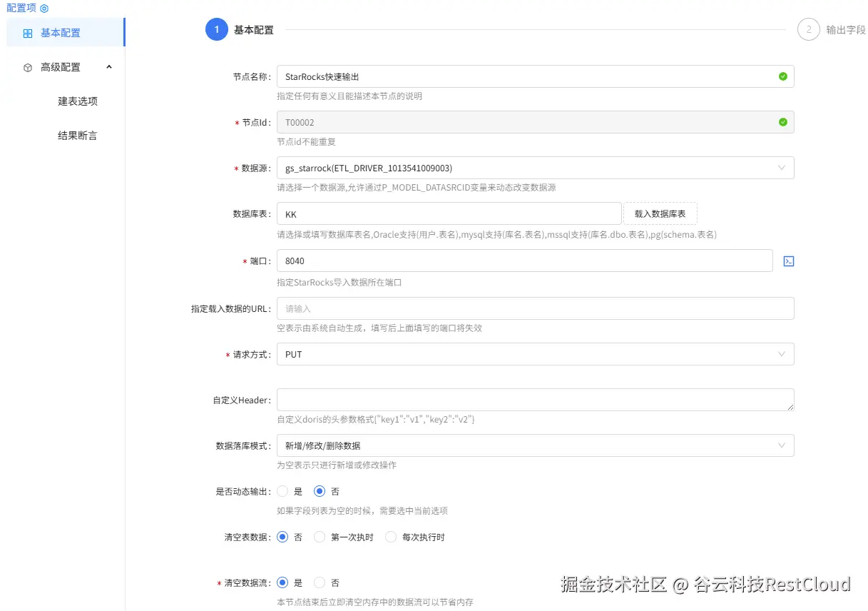Go to the 输出字段 step label
Viewport: 868px width, 611px height.
[846, 30]
